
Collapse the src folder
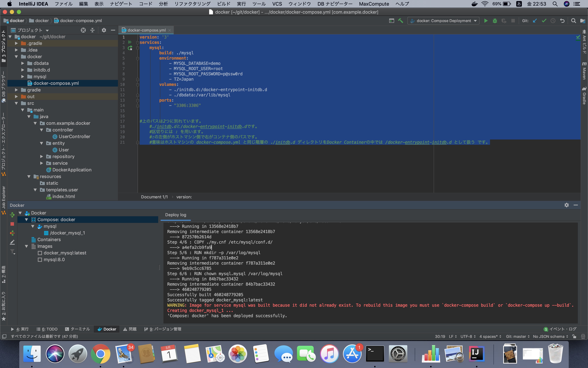16,103
